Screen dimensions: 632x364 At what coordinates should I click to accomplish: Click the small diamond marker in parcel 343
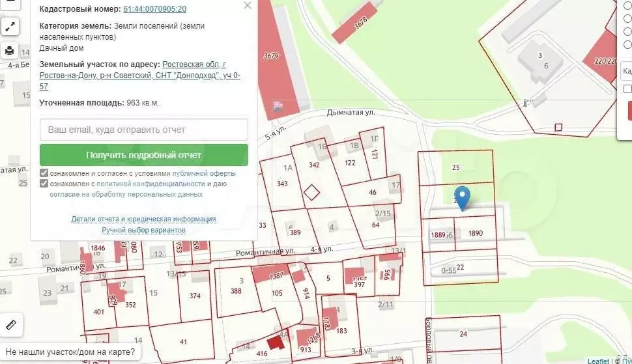(311, 193)
